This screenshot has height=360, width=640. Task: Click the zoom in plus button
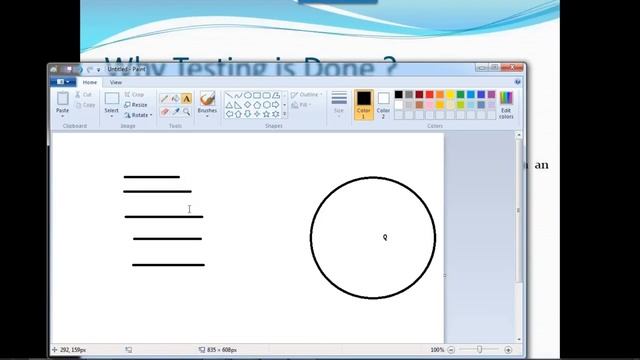[x=508, y=350]
